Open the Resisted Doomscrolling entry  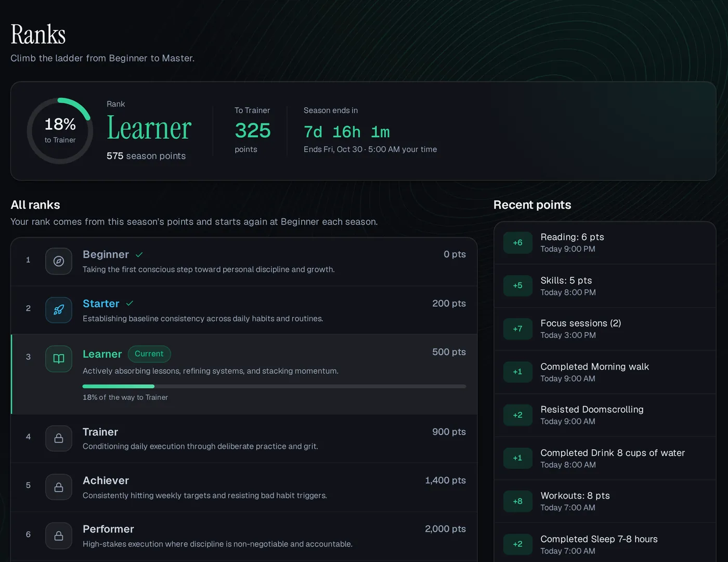pos(605,415)
